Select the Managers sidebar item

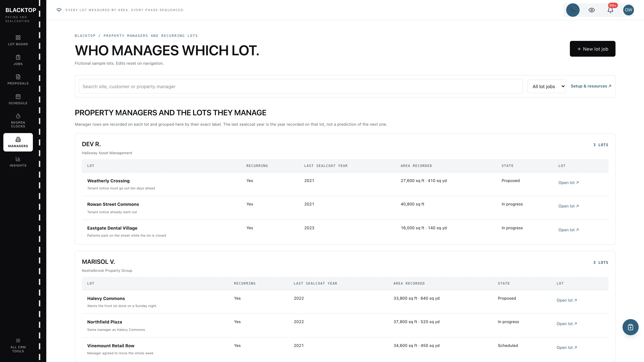pyautogui.click(x=18, y=142)
